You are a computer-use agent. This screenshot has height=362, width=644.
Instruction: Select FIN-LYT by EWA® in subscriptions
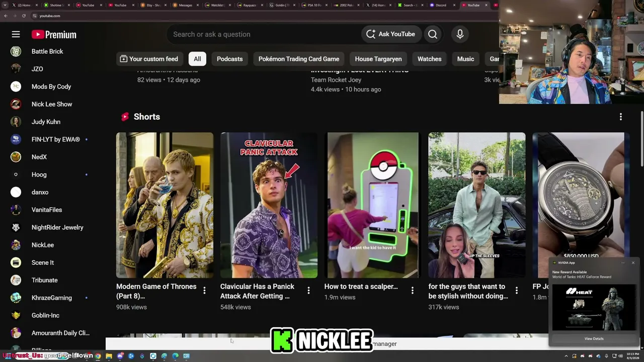pos(56,139)
